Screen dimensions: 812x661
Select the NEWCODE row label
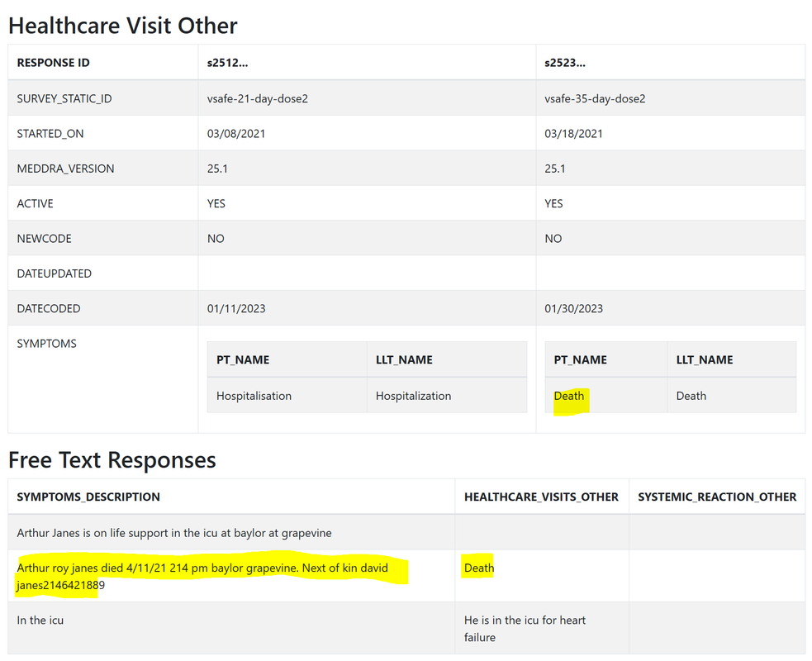44,238
